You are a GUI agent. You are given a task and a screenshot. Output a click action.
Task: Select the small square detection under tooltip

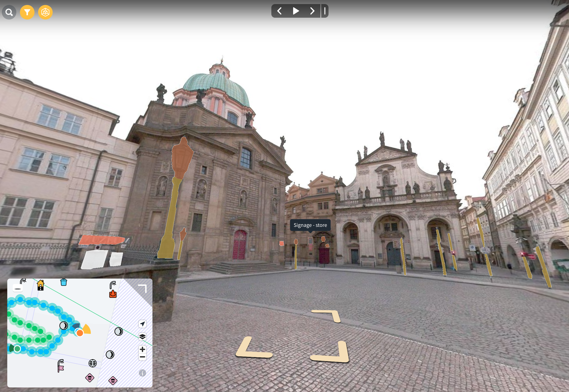[x=310, y=240]
